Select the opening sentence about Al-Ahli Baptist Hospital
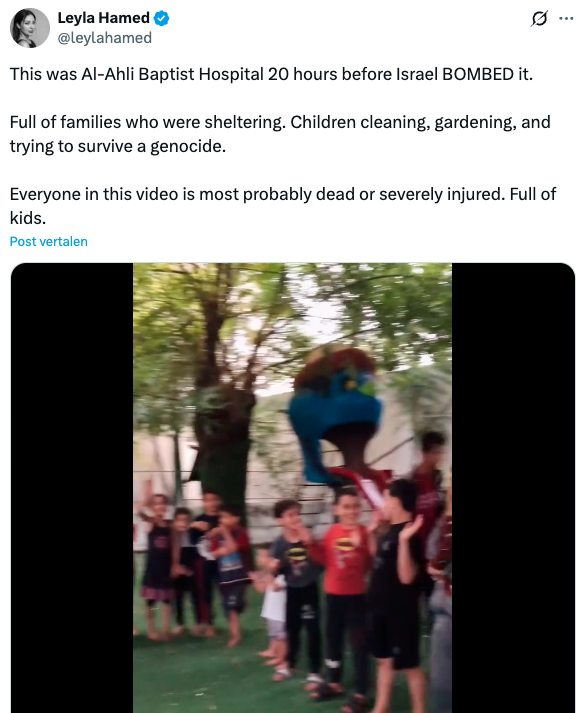 (x=271, y=74)
